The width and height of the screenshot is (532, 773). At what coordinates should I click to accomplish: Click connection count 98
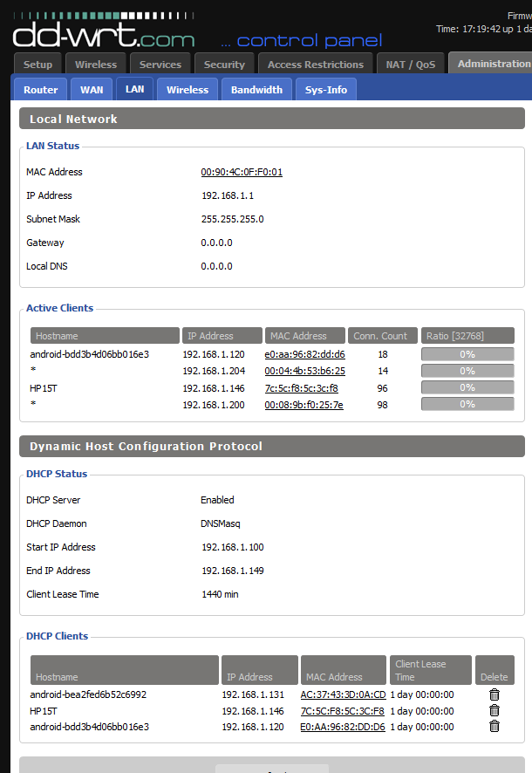(x=382, y=405)
